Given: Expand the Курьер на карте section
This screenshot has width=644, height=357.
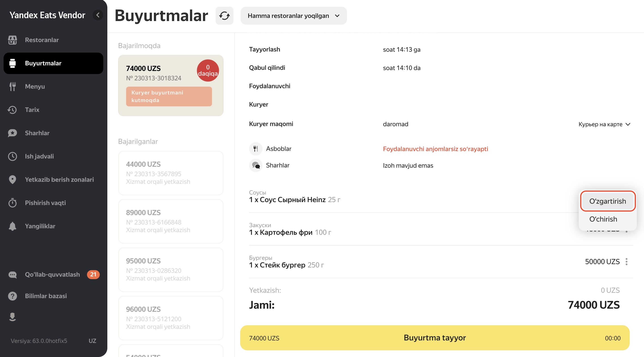Looking at the screenshot, I should 604,124.
